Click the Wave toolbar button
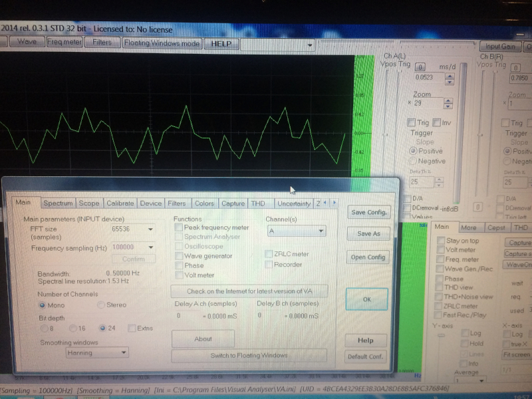The height and width of the screenshot is (399, 532). pos(27,41)
